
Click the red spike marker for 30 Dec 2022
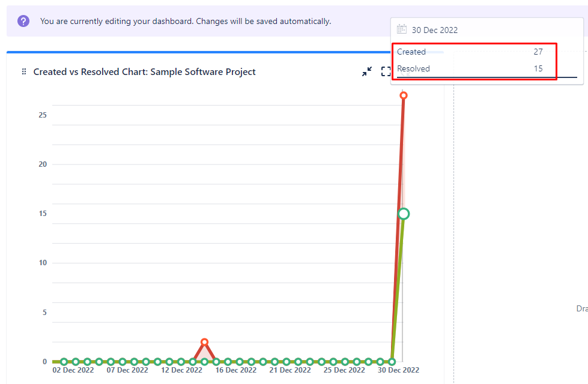tap(403, 94)
